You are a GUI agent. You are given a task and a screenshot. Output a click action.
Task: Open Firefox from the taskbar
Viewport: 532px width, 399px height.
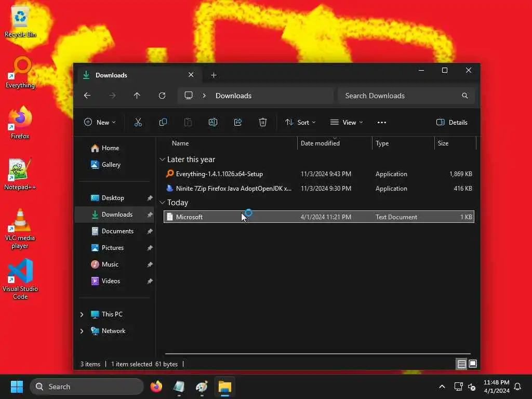156,387
